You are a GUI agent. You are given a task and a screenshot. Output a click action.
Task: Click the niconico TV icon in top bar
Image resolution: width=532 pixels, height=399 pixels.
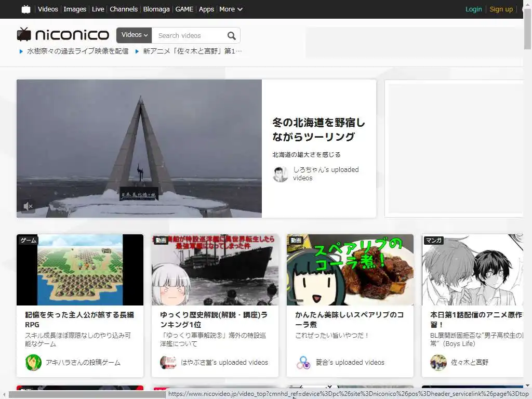(26, 9)
